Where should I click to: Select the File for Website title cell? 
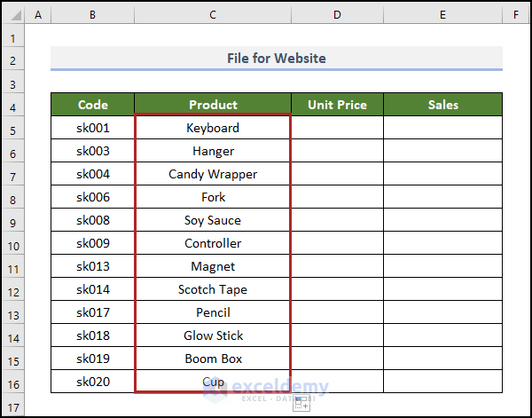(x=277, y=59)
